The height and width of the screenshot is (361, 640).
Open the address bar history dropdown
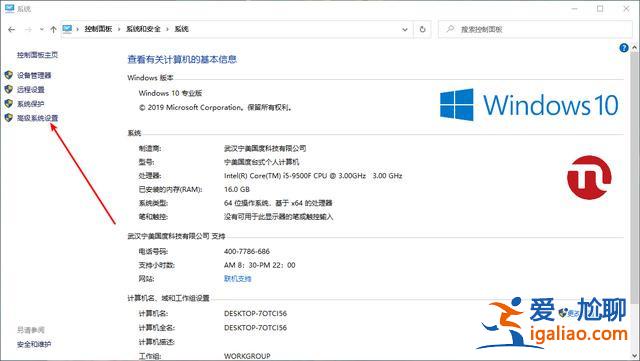point(404,29)
